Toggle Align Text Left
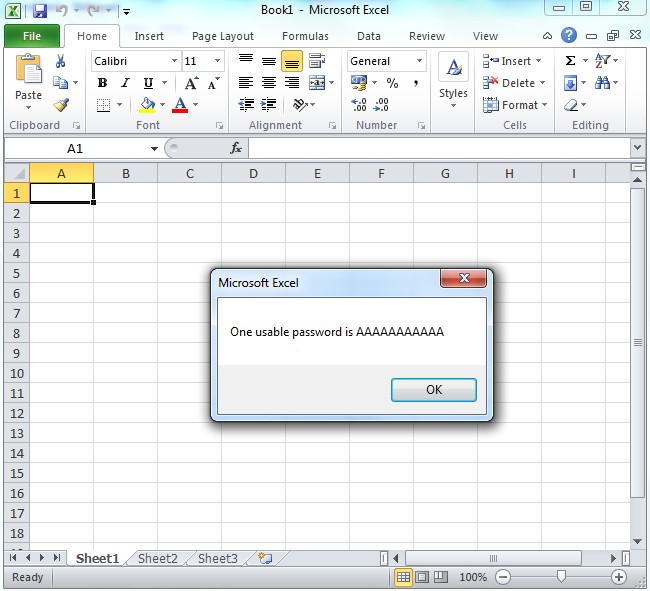Viewport: 650px width, 591px height. pos(246,83)
